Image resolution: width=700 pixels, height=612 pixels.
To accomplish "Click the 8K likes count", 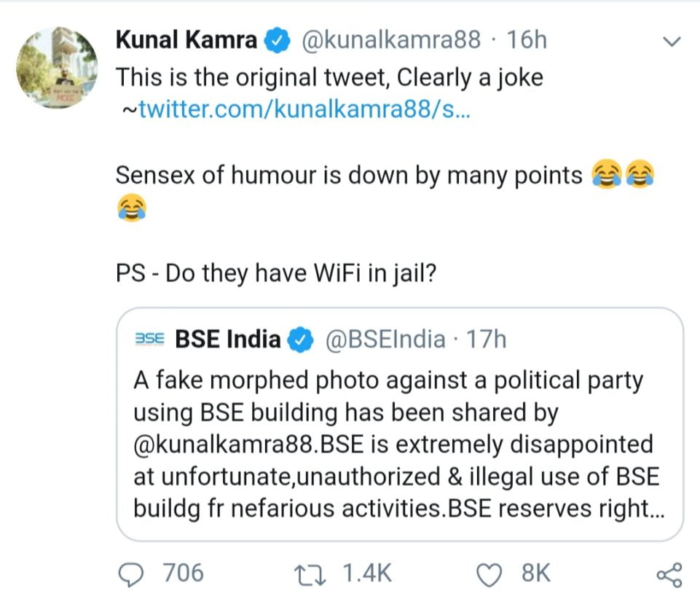I will [536, 574].
